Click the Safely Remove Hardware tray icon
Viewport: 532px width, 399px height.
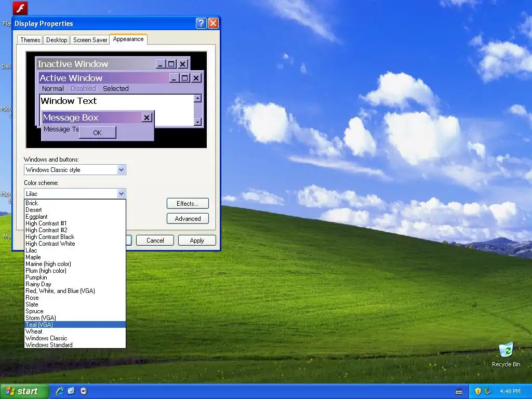point(487,391)
